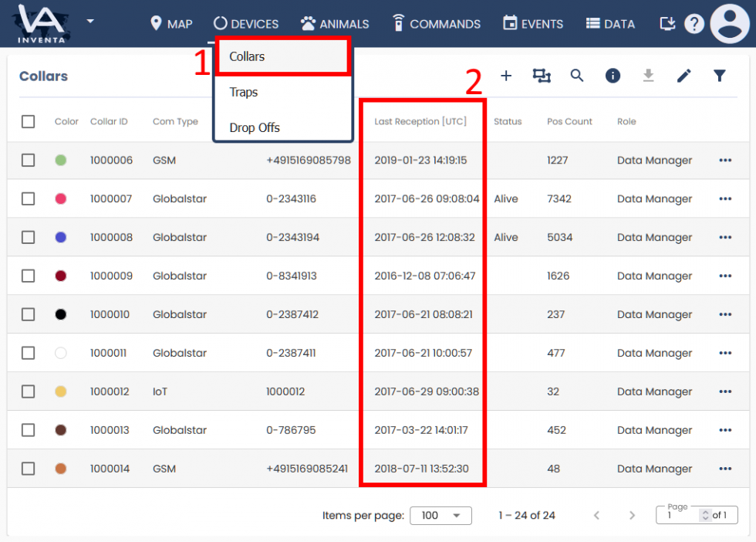
Task: Sort by Pos Count column header
Action: click(x=569, y=122)
